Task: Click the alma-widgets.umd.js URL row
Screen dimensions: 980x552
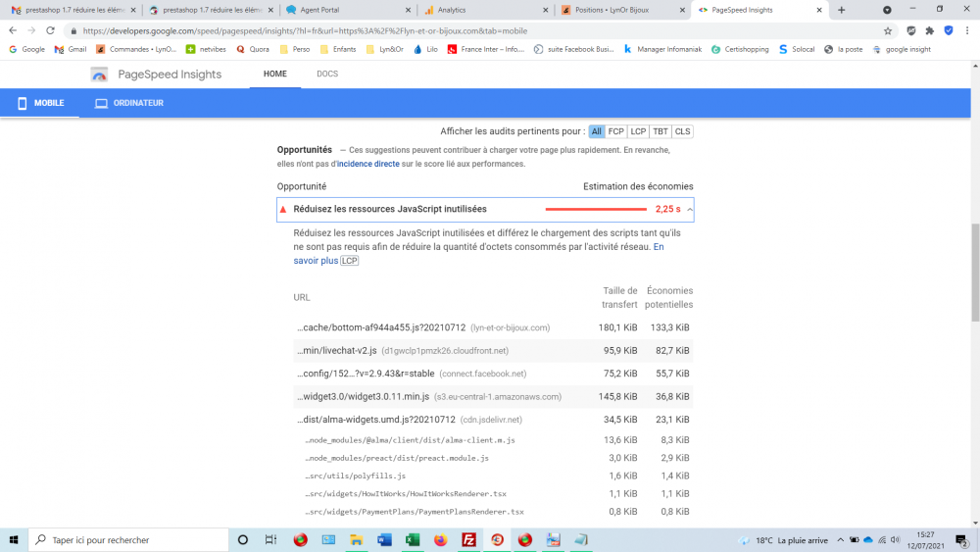Action: [493, 420]
